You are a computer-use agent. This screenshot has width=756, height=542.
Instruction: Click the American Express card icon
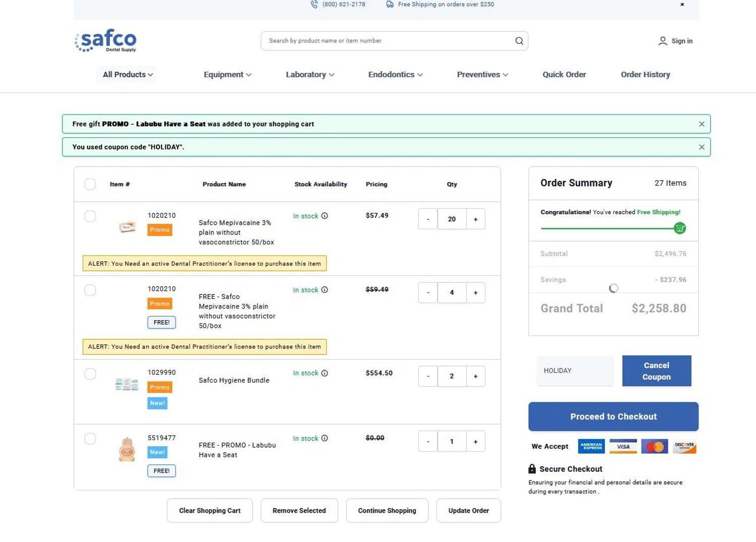click(591, 446)
